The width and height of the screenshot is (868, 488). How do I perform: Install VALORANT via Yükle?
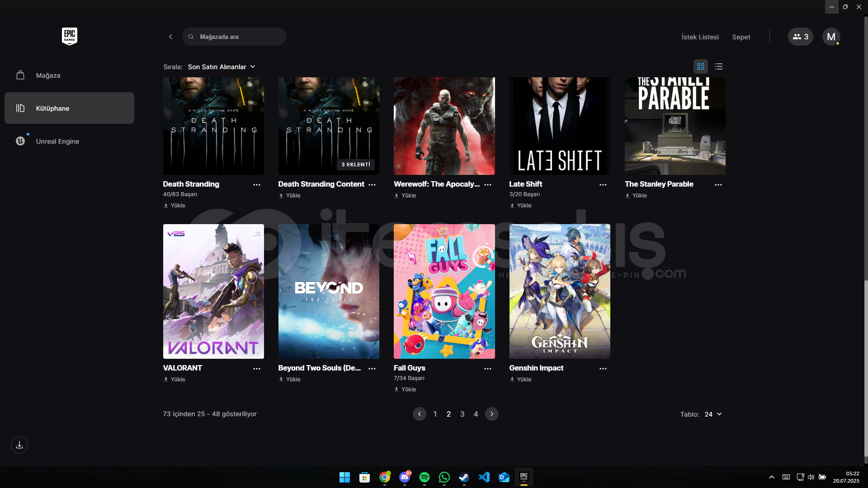tap(175, 380)
